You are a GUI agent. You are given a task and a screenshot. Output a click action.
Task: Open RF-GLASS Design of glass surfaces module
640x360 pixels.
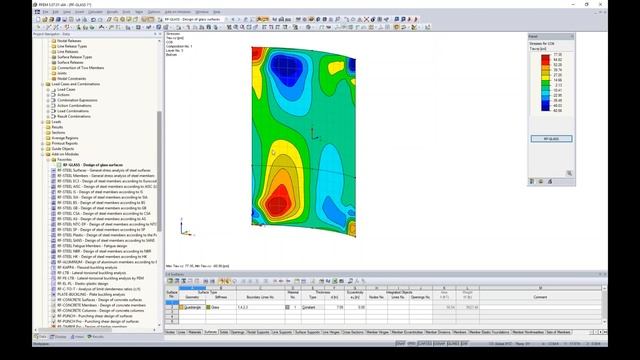pos(93,165)
